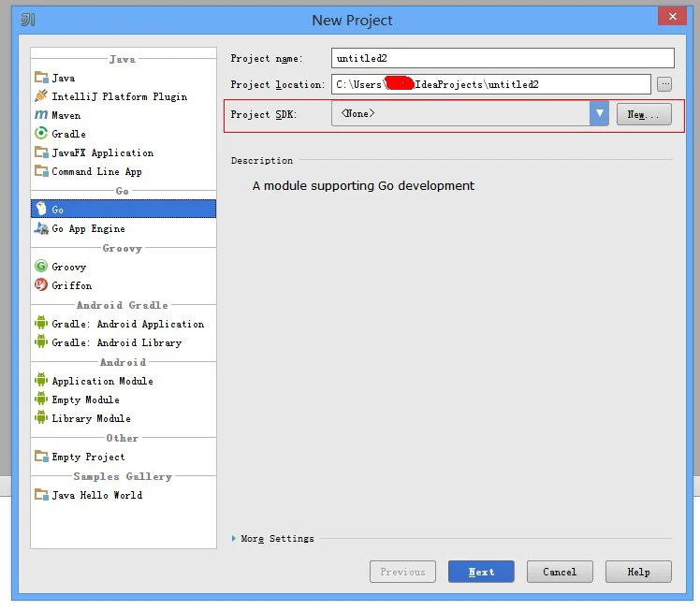Click the IntelliJ Platform Plugin icon
The image size is (700, 610).
tap(41, 96)
